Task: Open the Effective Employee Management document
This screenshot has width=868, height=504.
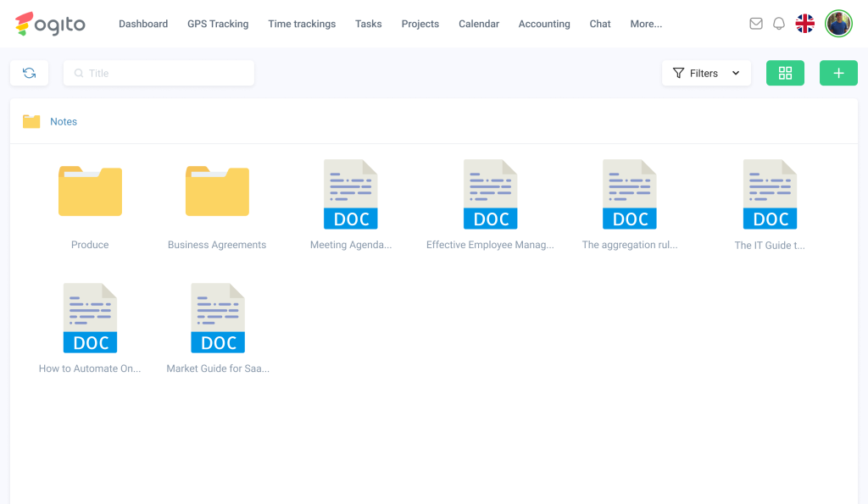Action: click(490, 195)
